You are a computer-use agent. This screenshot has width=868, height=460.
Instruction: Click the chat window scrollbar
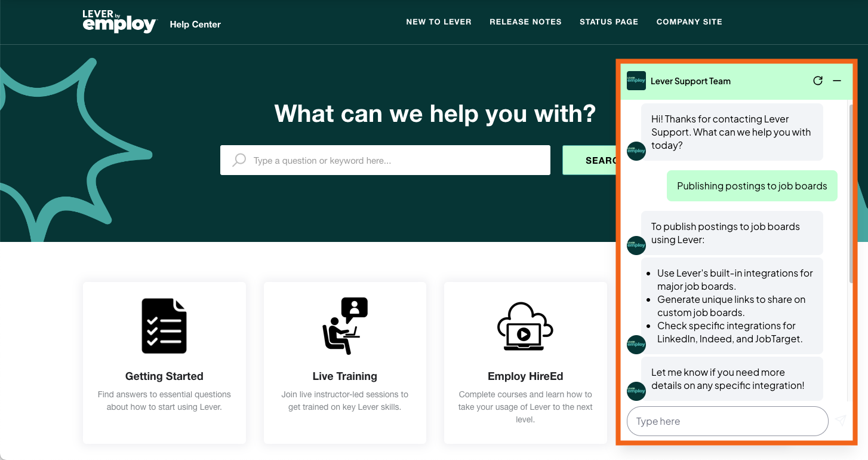click(x=851, y=194)
